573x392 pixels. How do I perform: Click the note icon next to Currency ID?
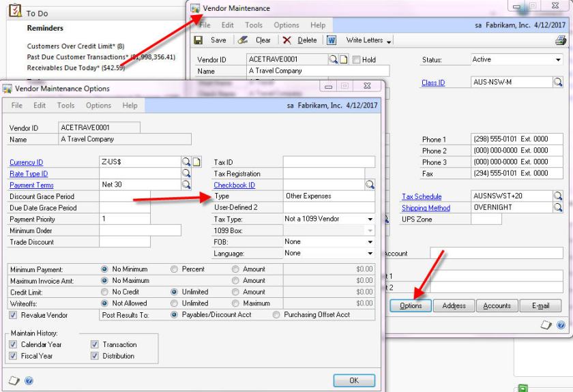(x=196, y=162)
